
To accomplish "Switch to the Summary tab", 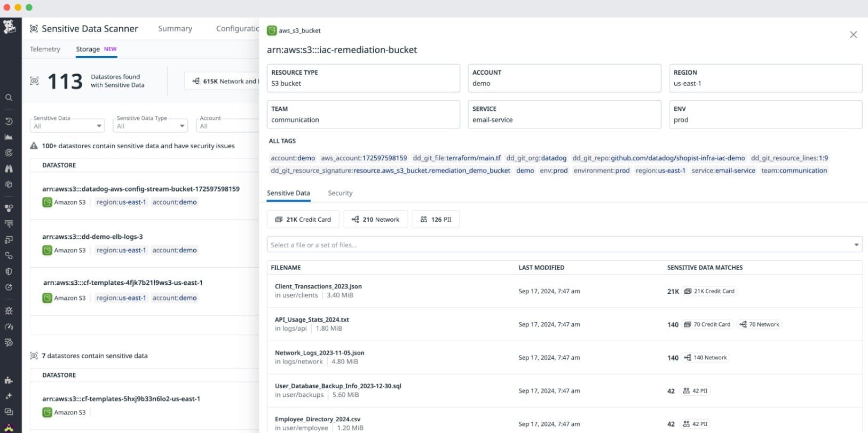I will (x=175, y=29).
